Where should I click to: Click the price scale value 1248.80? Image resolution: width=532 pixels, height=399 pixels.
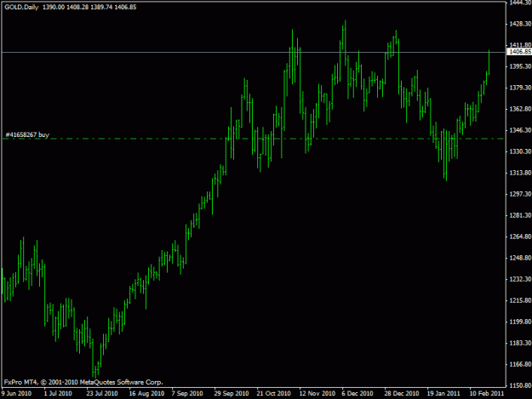click(520, 258)
